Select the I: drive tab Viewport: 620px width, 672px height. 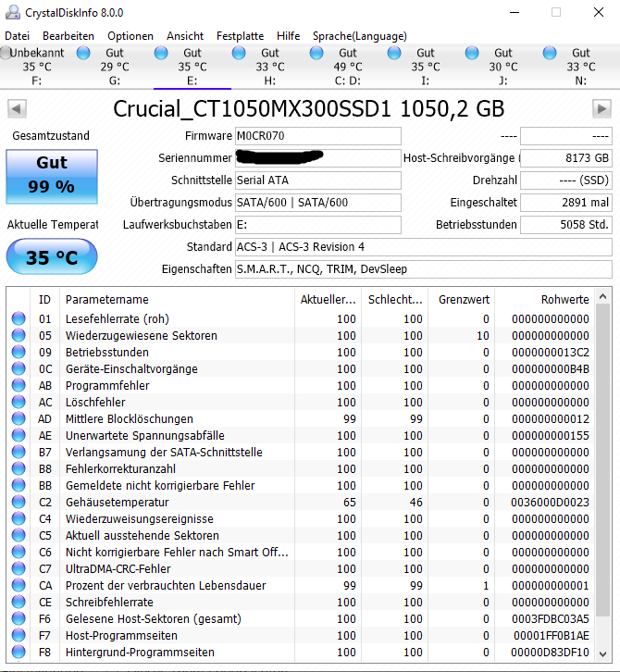pyautogui.click(x=425, y=67)
